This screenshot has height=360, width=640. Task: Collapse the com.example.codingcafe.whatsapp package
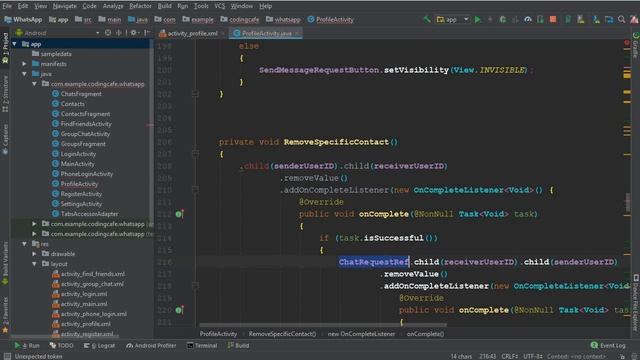(35, 84)
